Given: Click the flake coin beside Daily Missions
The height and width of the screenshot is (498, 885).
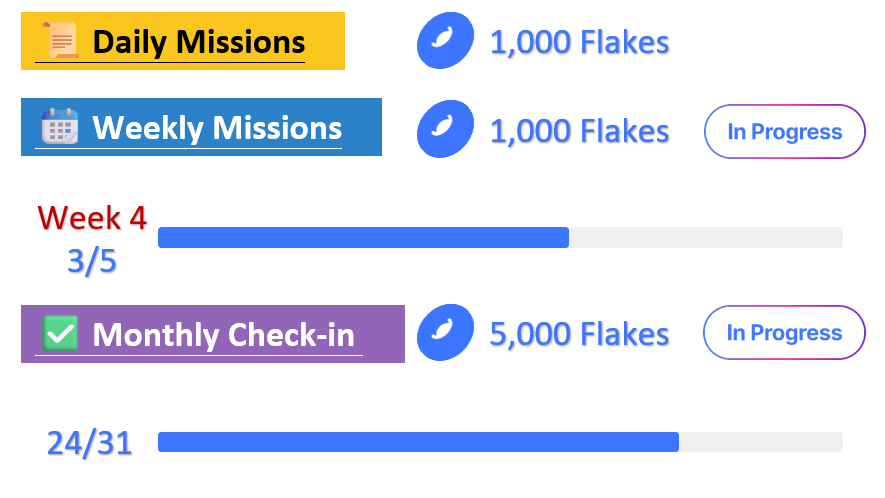Looking at the screenshot, I should click(445, 41).
